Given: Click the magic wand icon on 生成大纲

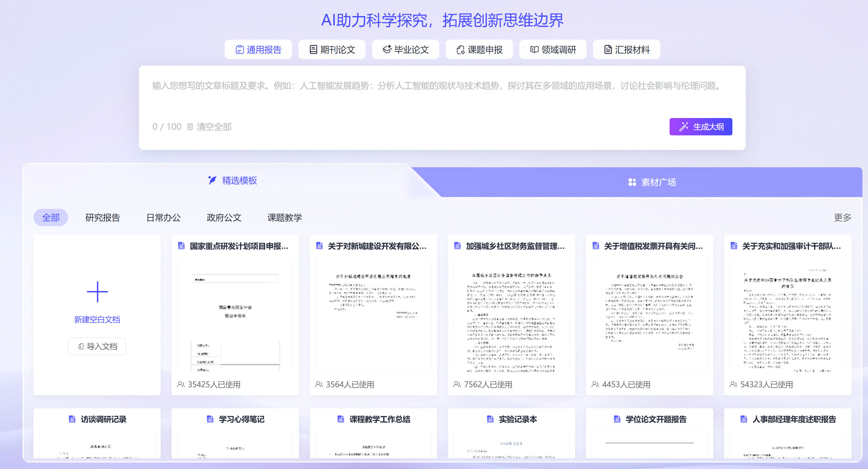Looking at the screenshot, I should [x=683, y=127].
